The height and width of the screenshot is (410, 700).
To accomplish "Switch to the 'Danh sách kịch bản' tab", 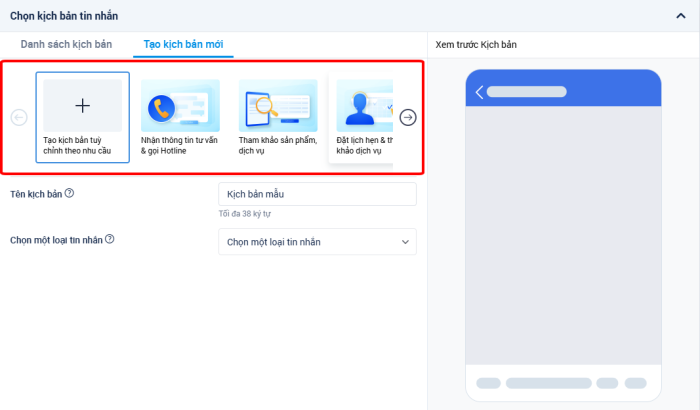I will (66, 45).
